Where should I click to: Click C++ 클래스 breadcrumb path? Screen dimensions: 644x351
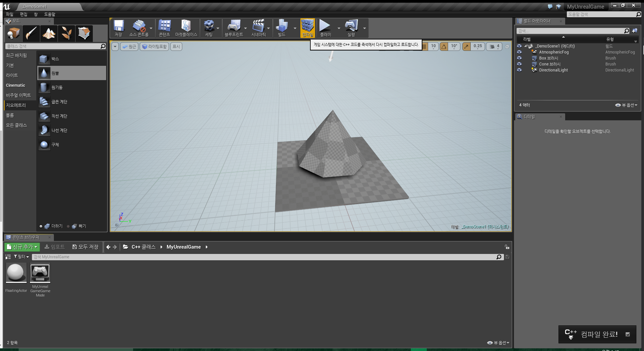pos(144,247)
